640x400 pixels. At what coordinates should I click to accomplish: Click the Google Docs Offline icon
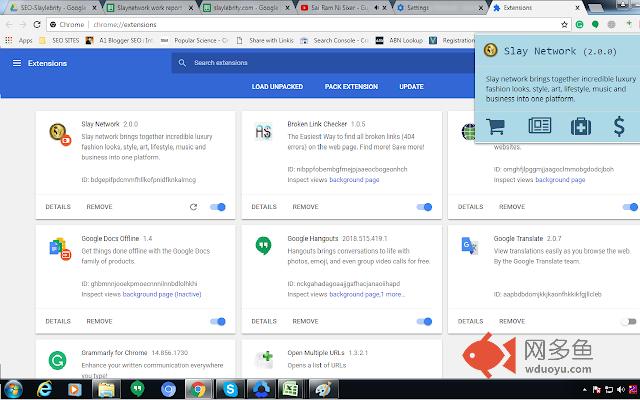coord(60,249)
